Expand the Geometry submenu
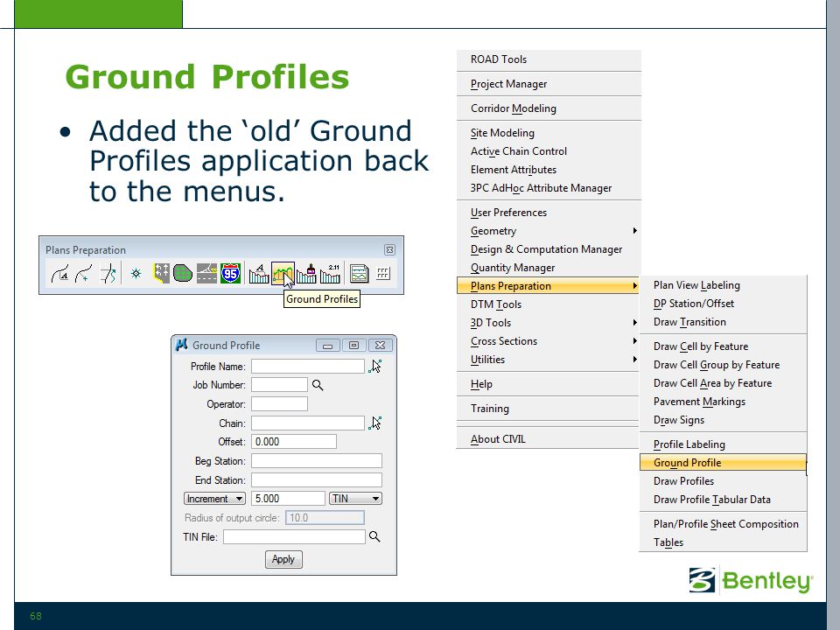Screen dimensions: 840x630 tap(549, 231)
